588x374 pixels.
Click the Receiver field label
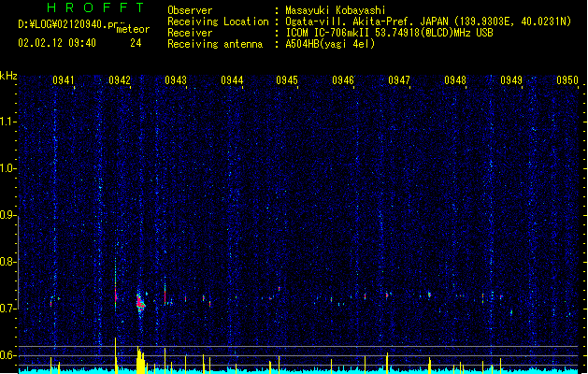point(190,33)
